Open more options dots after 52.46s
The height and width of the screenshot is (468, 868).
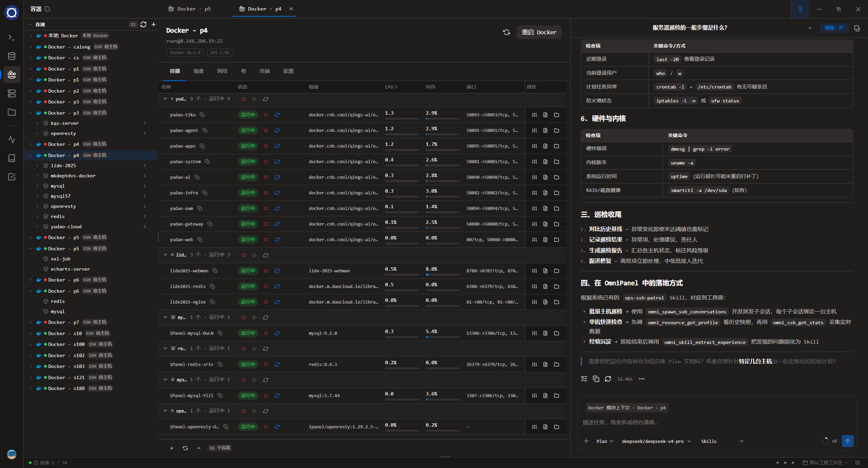tap(642, 379)
